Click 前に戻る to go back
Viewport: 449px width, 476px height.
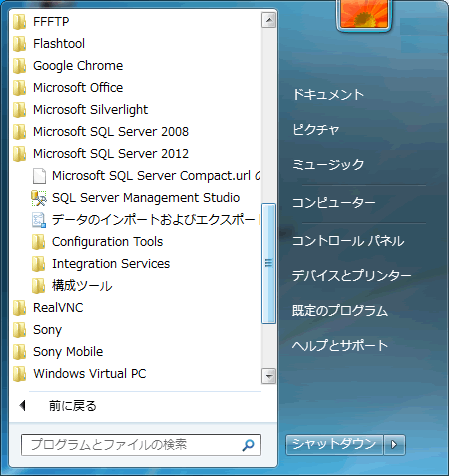point(73,406)
